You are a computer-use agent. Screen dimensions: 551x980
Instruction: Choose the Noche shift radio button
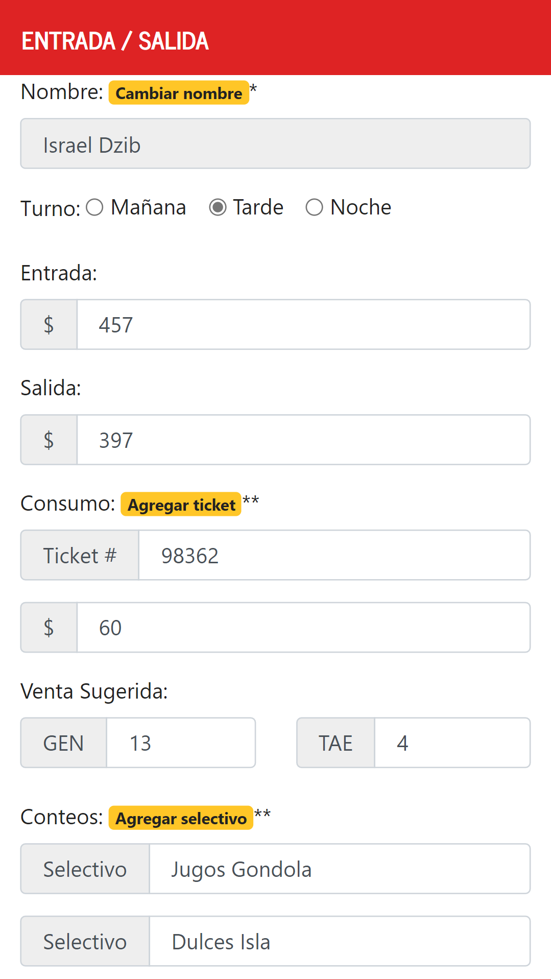315,207
